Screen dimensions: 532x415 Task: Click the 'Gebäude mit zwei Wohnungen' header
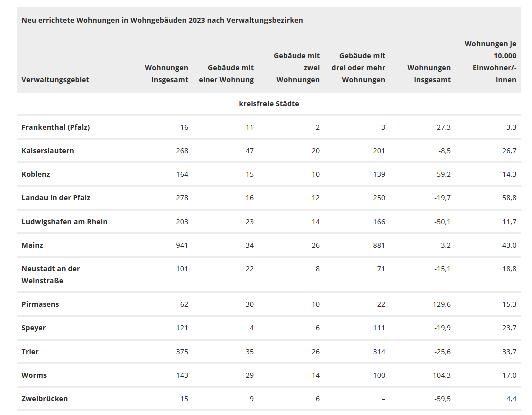click(297, 68)
